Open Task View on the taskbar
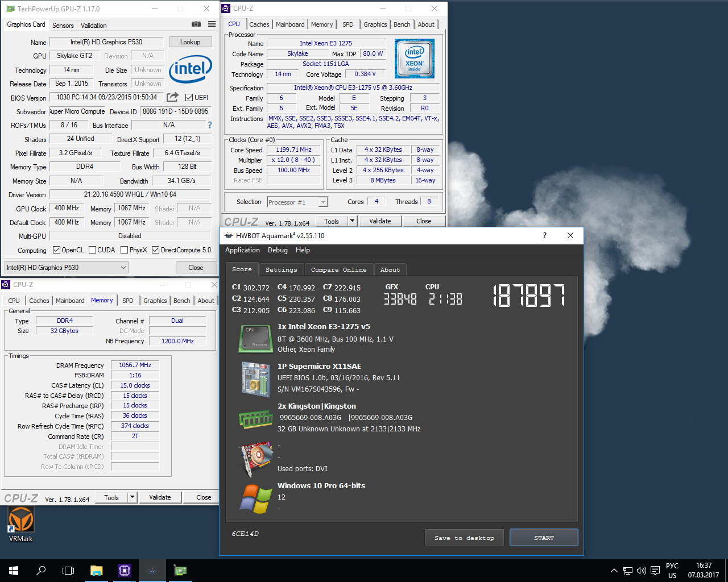728x582 pixels. 68,571
